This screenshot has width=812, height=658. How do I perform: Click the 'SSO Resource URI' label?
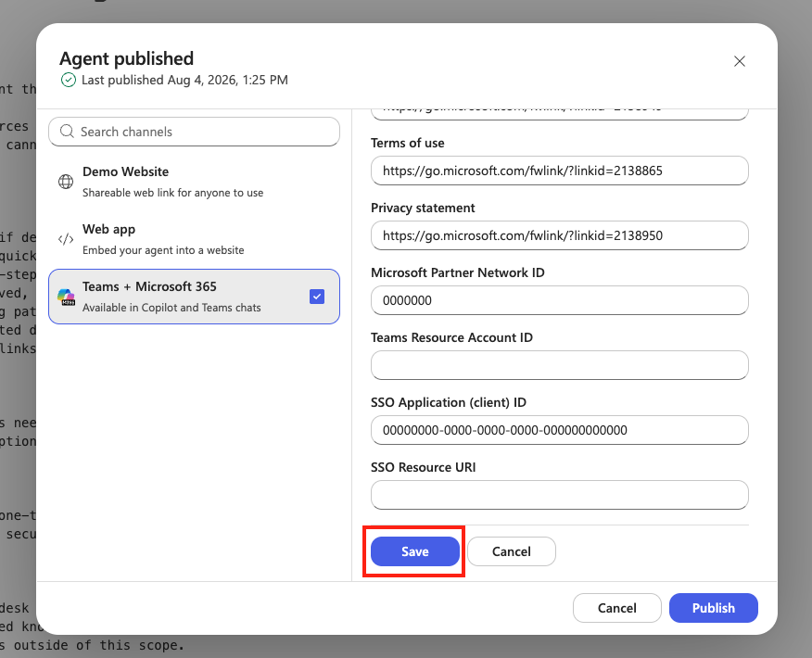click(423, 467)
